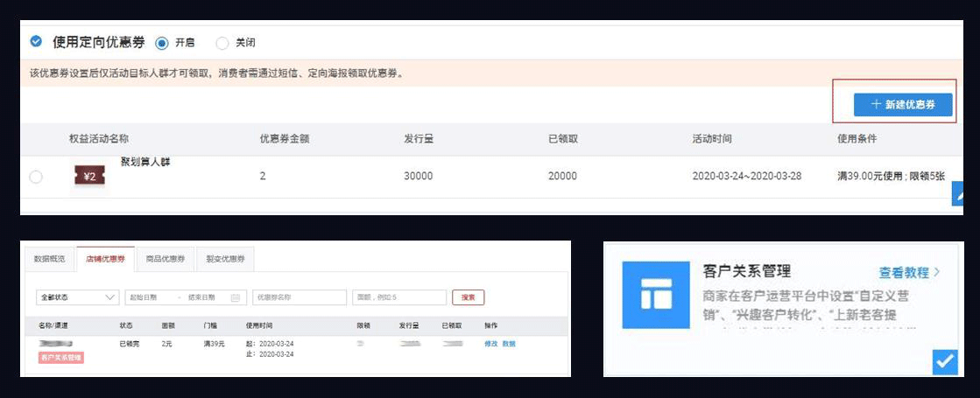Image resolution: width=980 pixels, height=398 pixels.
Task: Open the 裂变优惠券 tab
Action: coord(225,259)
